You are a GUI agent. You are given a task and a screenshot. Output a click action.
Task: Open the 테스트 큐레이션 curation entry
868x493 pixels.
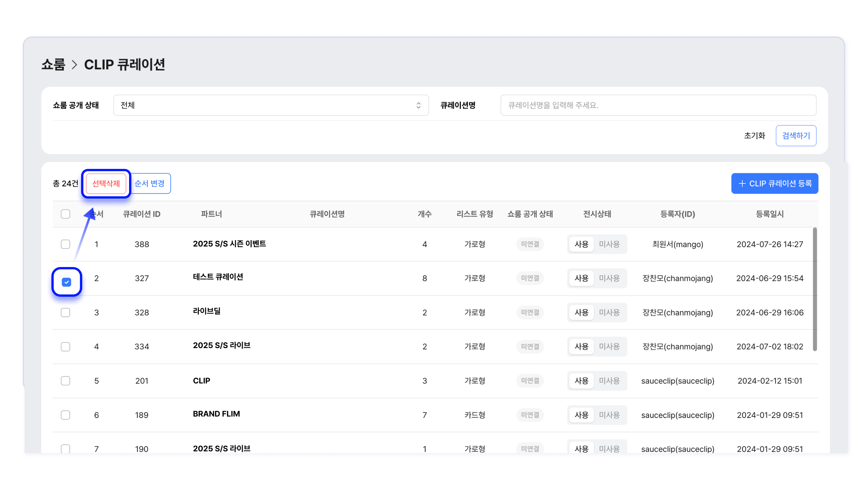218,277
